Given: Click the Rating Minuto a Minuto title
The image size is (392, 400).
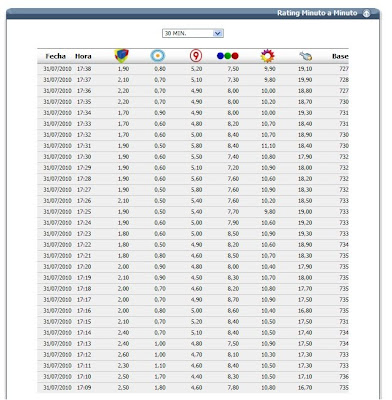Looking at the screenshot, I should point(317,13).
